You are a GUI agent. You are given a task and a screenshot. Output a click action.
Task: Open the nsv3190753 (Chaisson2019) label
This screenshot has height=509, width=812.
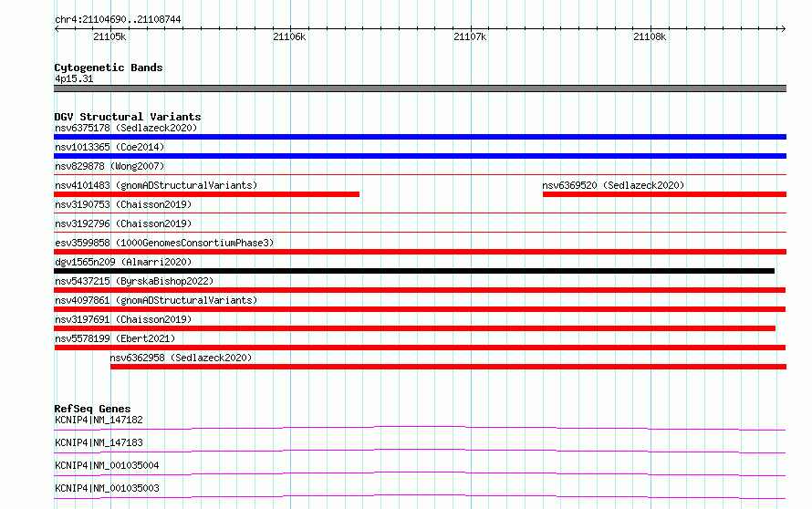(x=123, y=204)
